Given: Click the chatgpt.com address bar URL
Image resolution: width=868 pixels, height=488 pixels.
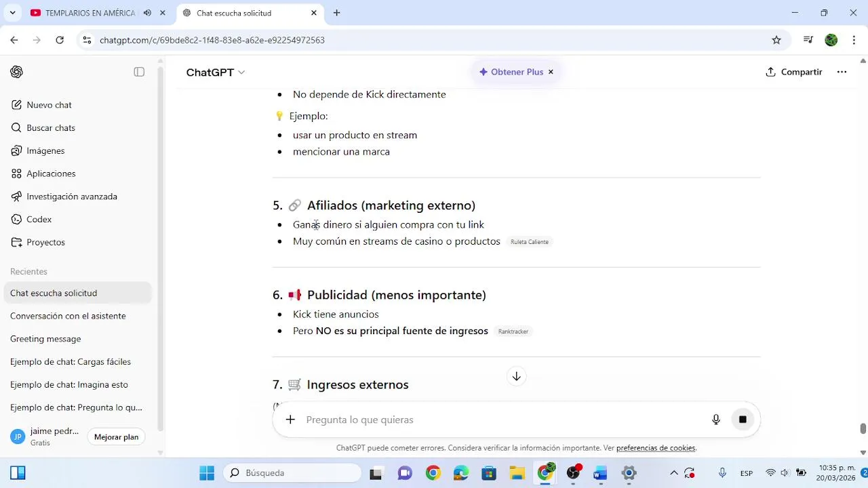Looking at the screenshot, I should click(212, 40).
